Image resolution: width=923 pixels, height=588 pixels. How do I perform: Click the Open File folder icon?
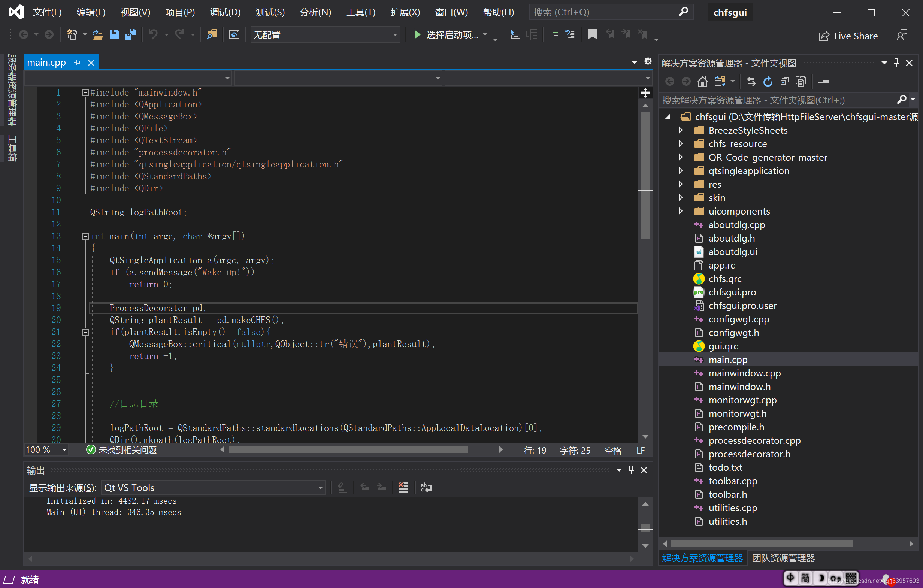(97, 35)
